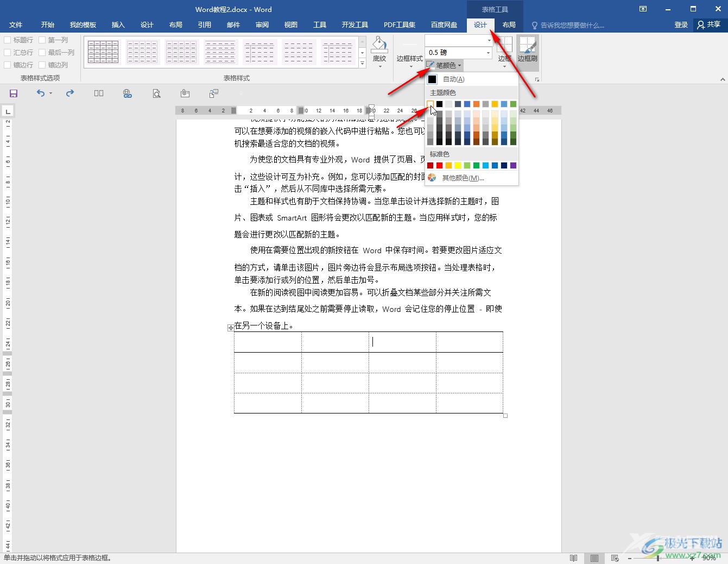728x564 pixels.
Task: Click the first cell of the table
Action: [x=268, y=342]
